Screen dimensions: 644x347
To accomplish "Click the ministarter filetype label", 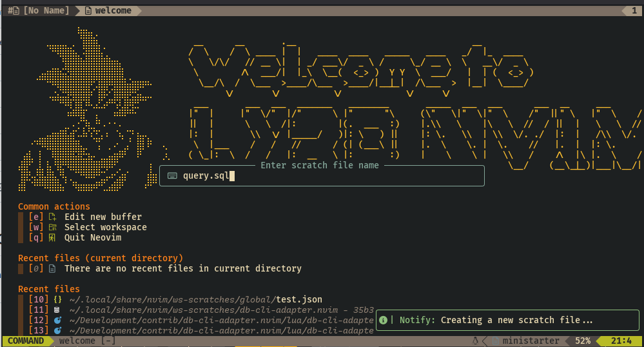I will (531, 341).
